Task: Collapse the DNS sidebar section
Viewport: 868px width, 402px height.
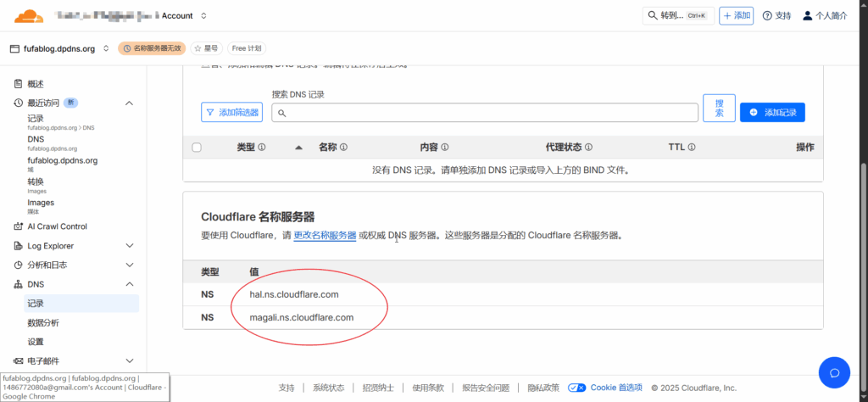Action: coord(130,284)
